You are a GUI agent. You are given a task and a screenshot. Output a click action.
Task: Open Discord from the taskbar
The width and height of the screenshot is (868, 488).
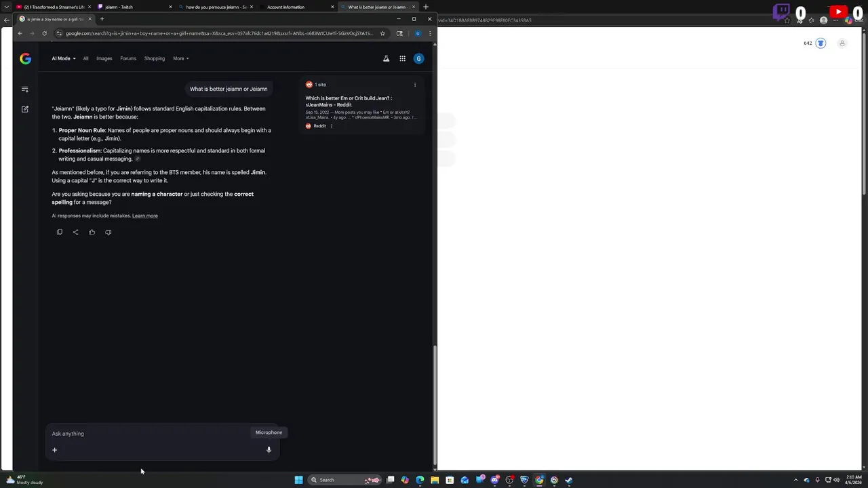[x=494, y=480]
